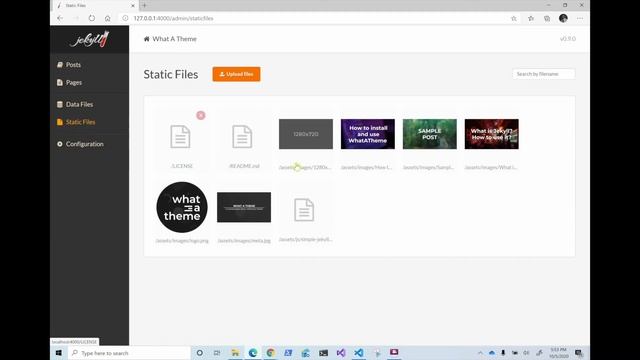
Task: Open the What A Theme site link
Action: (174, 39)
